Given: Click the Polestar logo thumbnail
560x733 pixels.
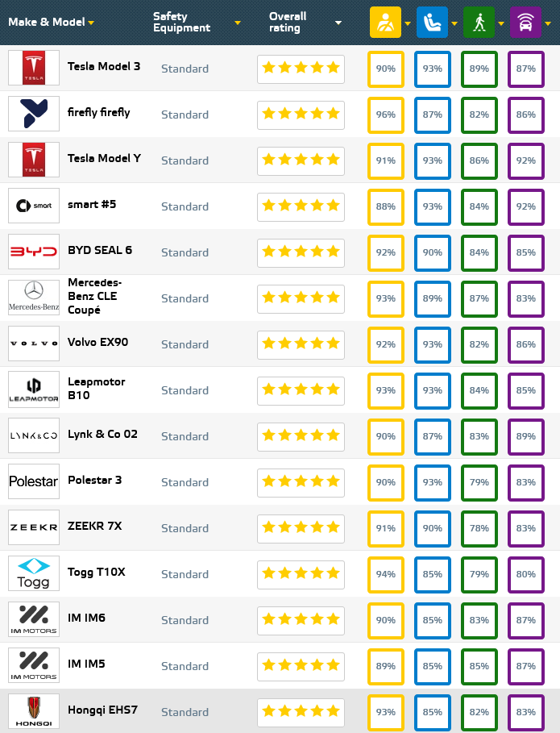Looking at the screenshot, I should (34, 481).
